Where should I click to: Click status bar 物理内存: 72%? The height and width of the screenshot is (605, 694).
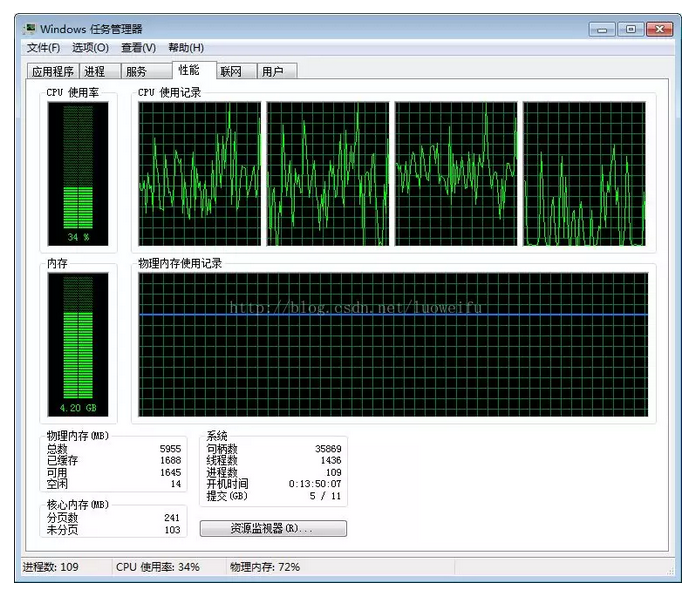(265, 567)
